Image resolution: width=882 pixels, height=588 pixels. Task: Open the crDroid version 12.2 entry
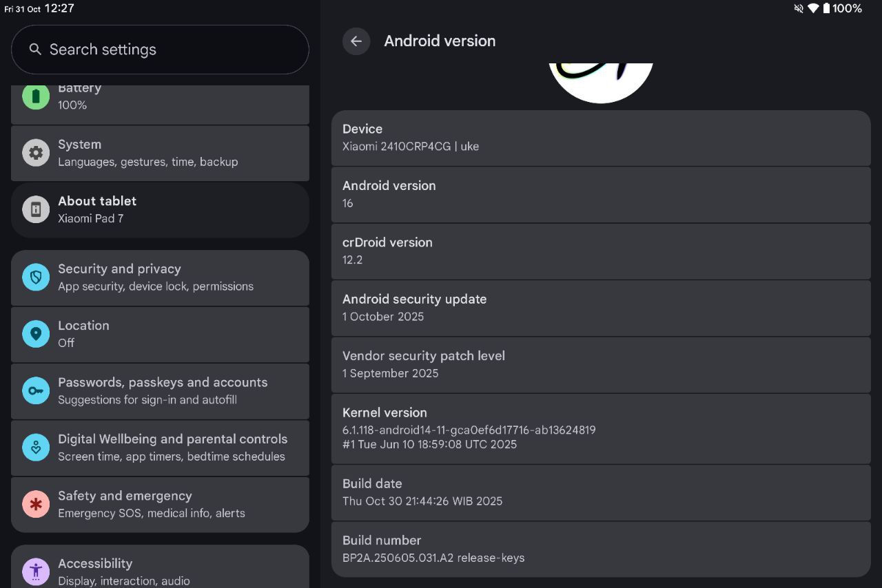pyautogui.click(x=599, y=251)
